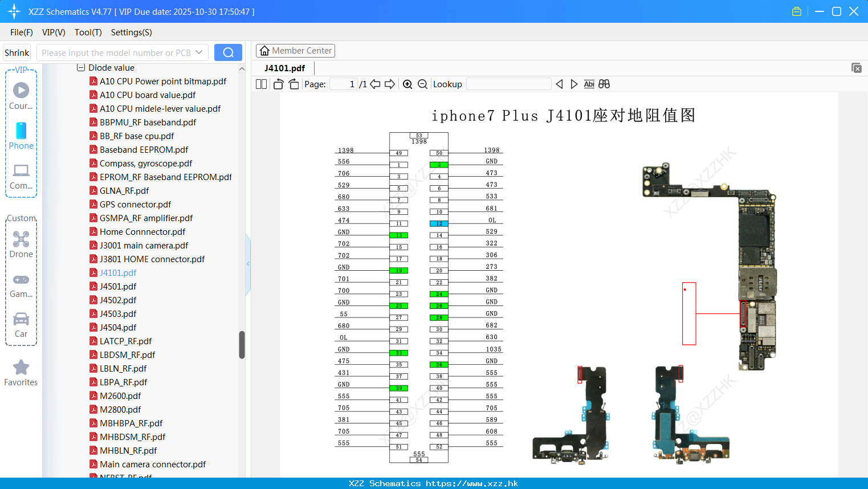Collapse the Diode value tree node
This screenshot has height=489, width=868.
click(81, 67)
